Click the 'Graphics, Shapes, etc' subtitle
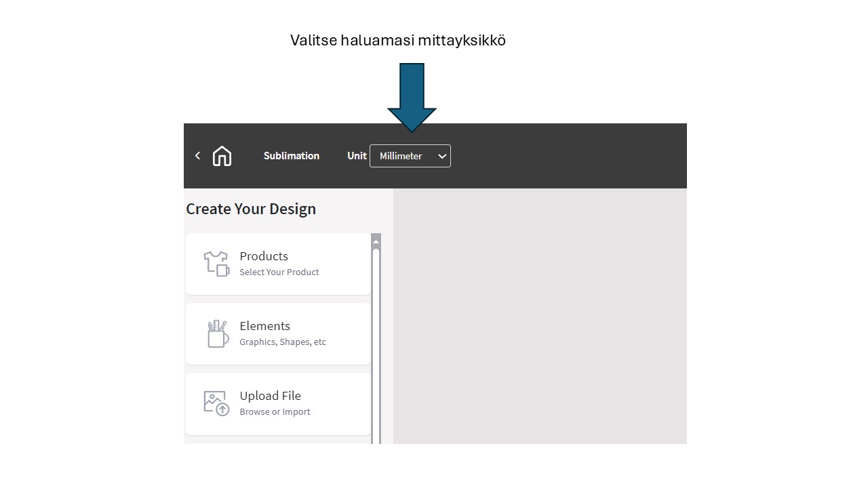The image size is (868, 488). [283, 342]
